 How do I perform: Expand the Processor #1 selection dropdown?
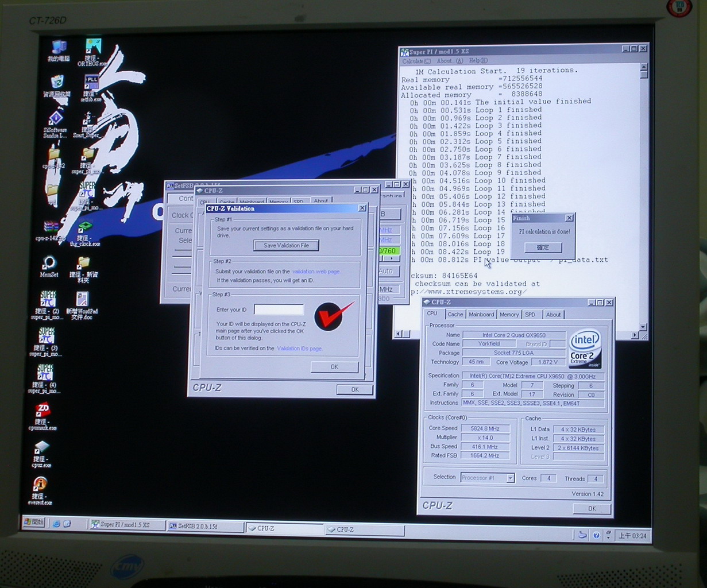tap(509, 478)
